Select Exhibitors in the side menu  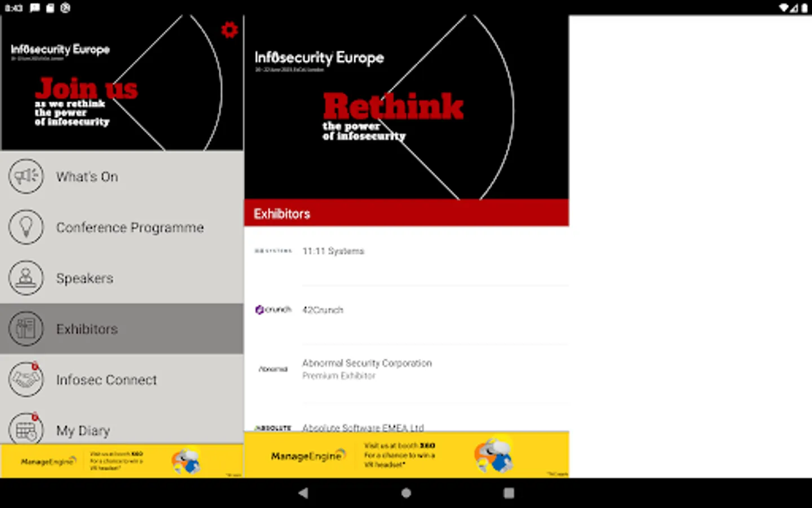[122, 329]
